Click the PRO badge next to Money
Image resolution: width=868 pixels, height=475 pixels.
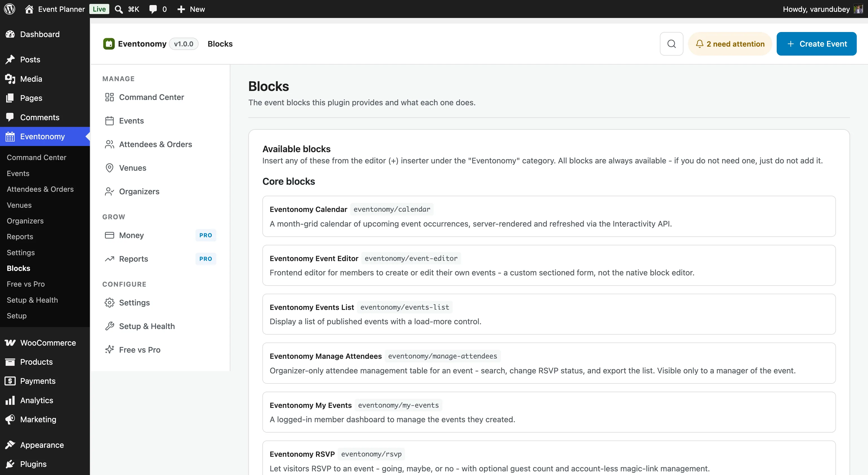coord(206,235)
